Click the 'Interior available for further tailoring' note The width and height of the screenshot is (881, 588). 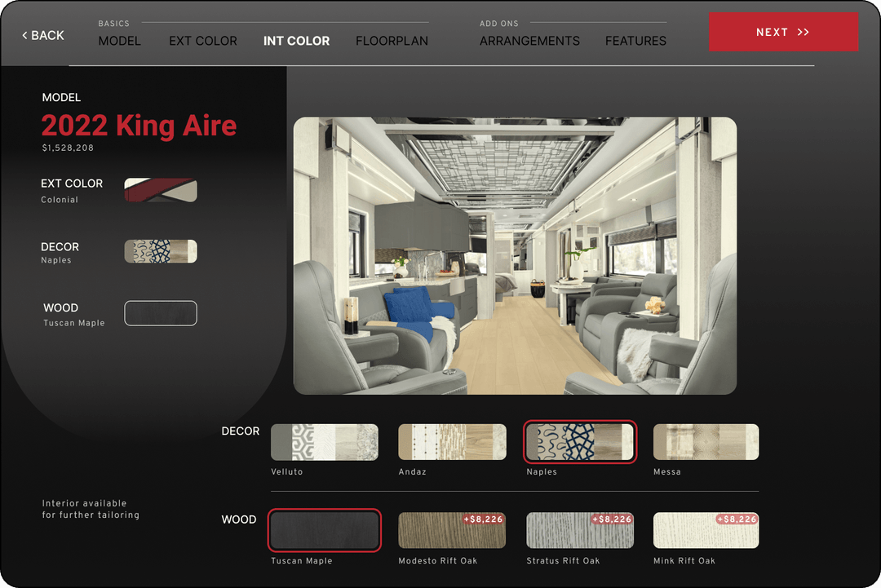click(x=91, y=509)
